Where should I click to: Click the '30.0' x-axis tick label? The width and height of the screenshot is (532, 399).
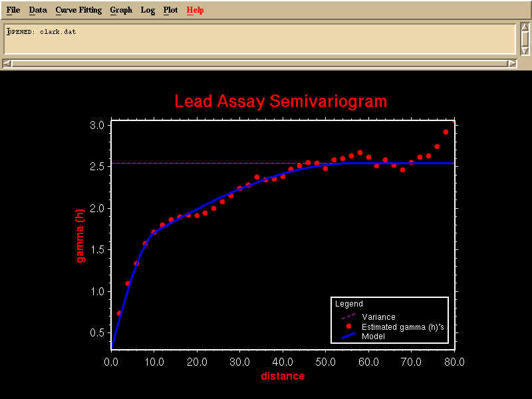click(x=240, y=362)
